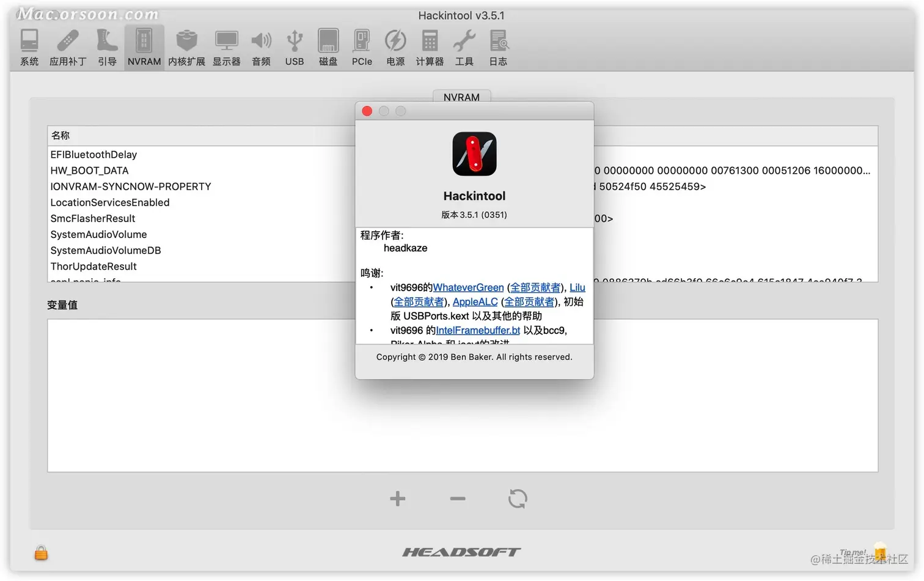The width and height of the screenshot is (924, 581).
Task: Click the Hackintool app icon in About dialog
Action: [x=474, y=154]
